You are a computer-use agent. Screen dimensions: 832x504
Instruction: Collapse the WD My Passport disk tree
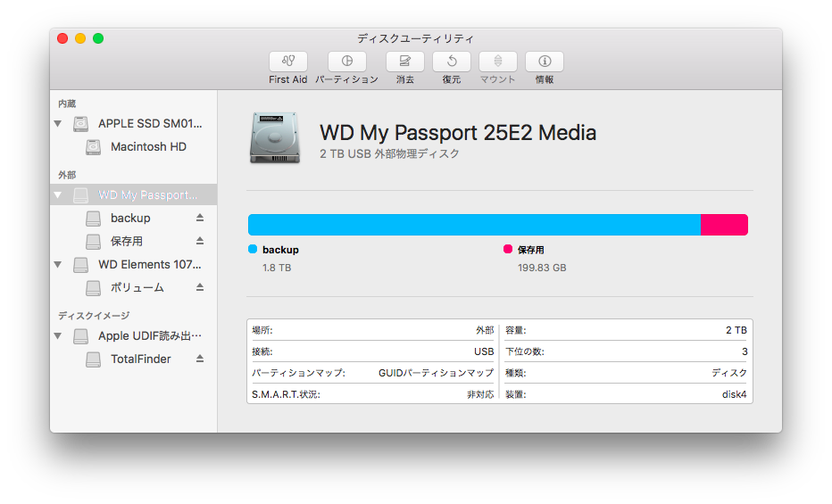58,195
